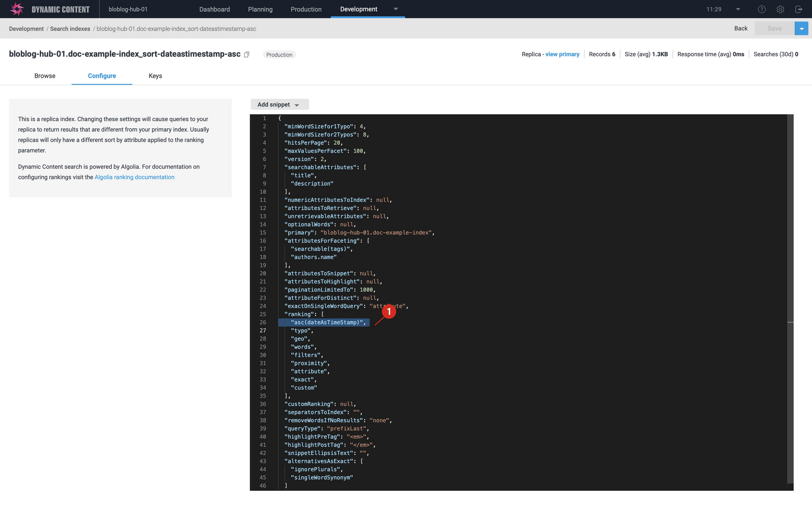
Task: Click the "exactOnSingleWordQuery" line
Action: point(346,306)
